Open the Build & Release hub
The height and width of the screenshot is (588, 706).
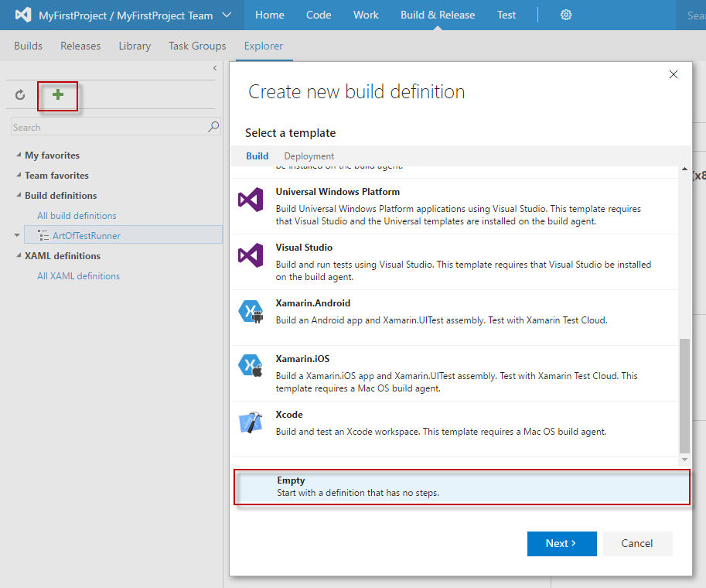pyautogui.click(x=438, y=15)
